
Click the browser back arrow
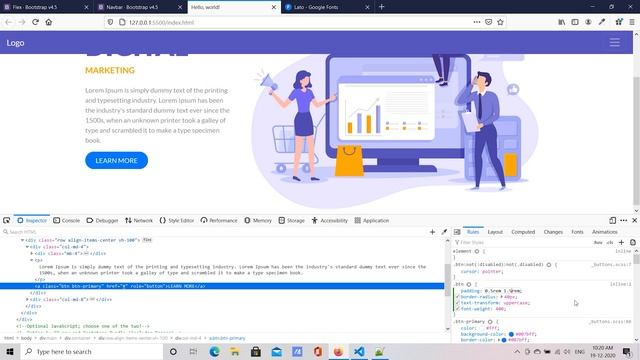[9, 22]
